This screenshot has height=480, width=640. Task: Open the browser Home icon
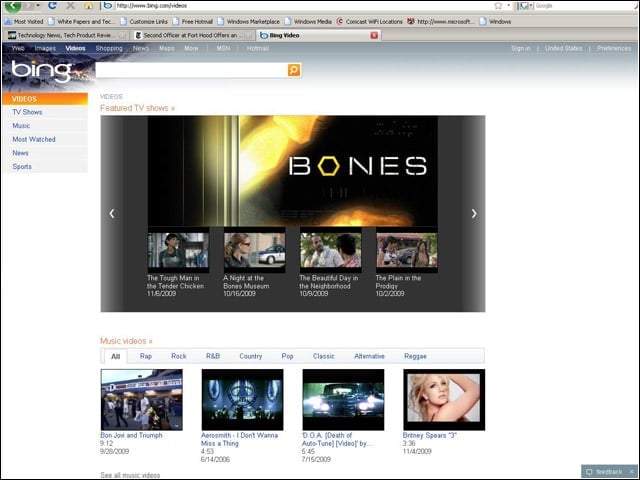click(89, 6)
